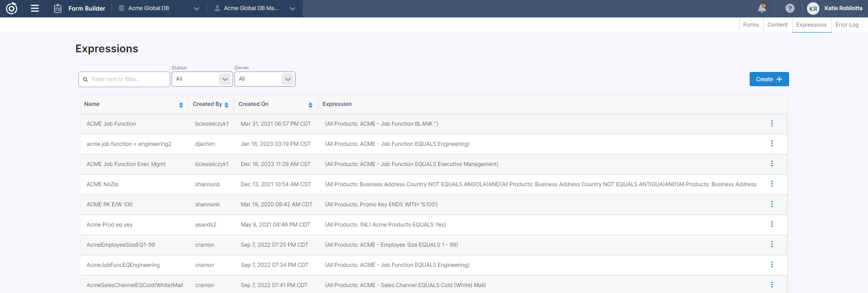Click the Create button
The image size is (868, 293).
pos(769,79)
